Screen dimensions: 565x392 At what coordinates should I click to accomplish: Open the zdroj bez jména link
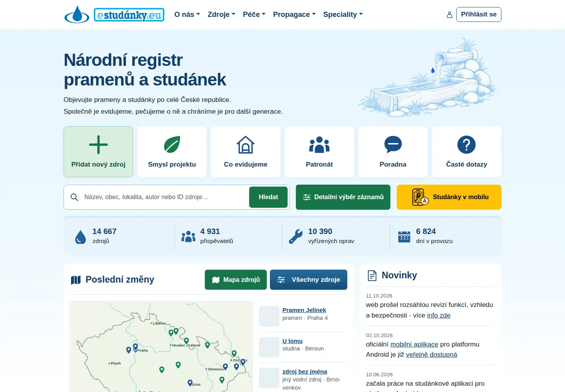click(305, 372)
